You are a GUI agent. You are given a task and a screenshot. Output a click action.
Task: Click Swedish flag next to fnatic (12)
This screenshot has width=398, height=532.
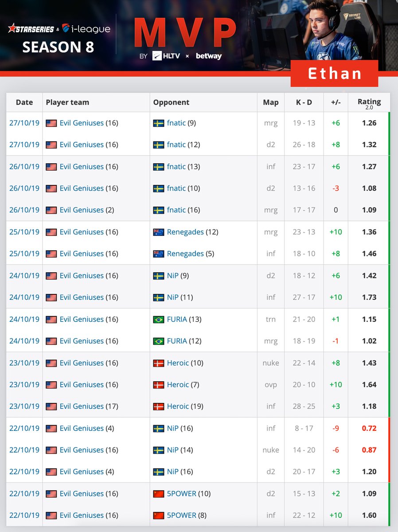tap(158, 145)
